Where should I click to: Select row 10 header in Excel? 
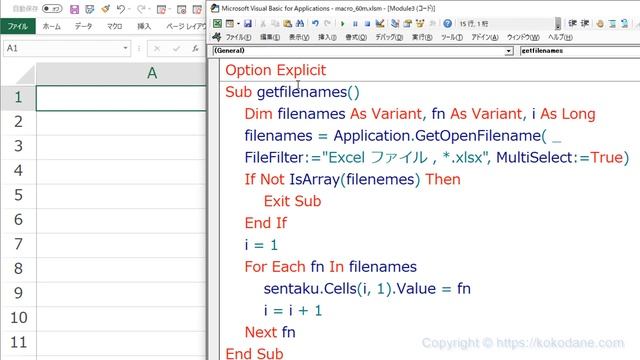pos(18,318)
